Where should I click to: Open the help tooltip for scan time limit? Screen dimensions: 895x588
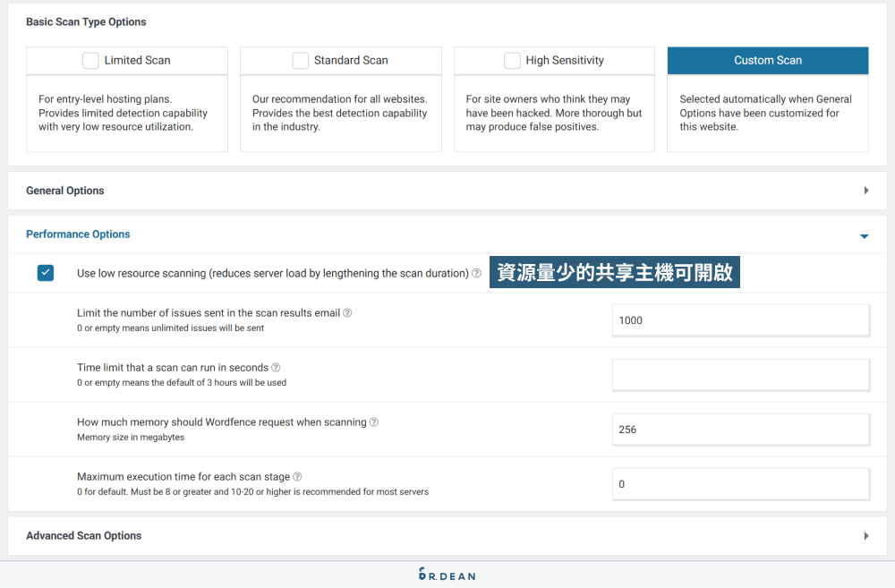(x=276, y=367)
